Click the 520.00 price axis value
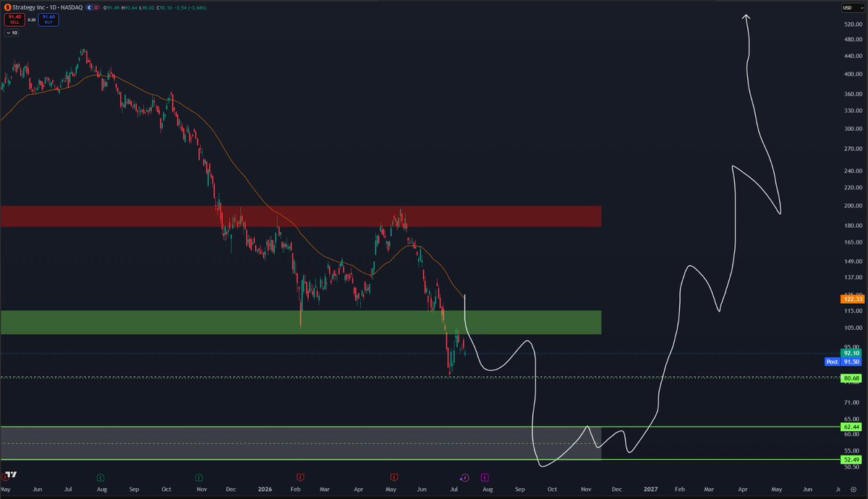868x499 pixels. coord(852,24)
